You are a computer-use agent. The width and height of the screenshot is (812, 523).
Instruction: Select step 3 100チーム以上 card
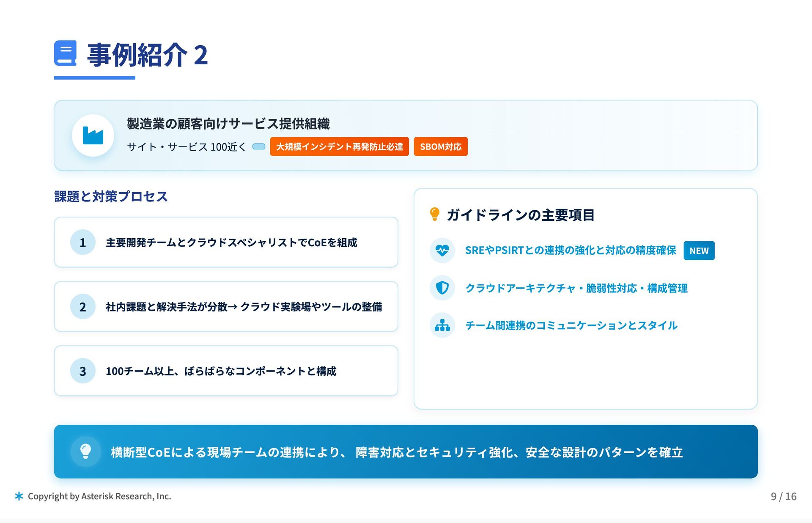pyautogui.click(x=226, y=371)
